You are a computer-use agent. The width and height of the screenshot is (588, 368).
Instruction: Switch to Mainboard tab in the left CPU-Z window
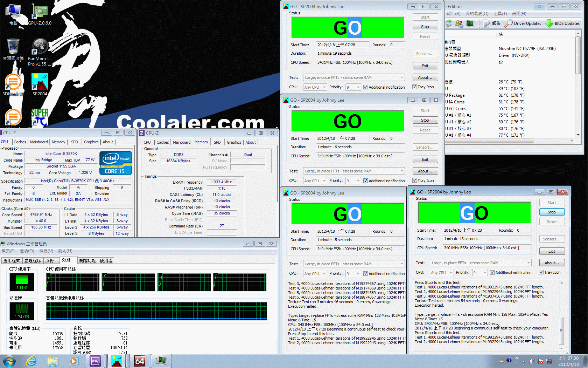39,142
